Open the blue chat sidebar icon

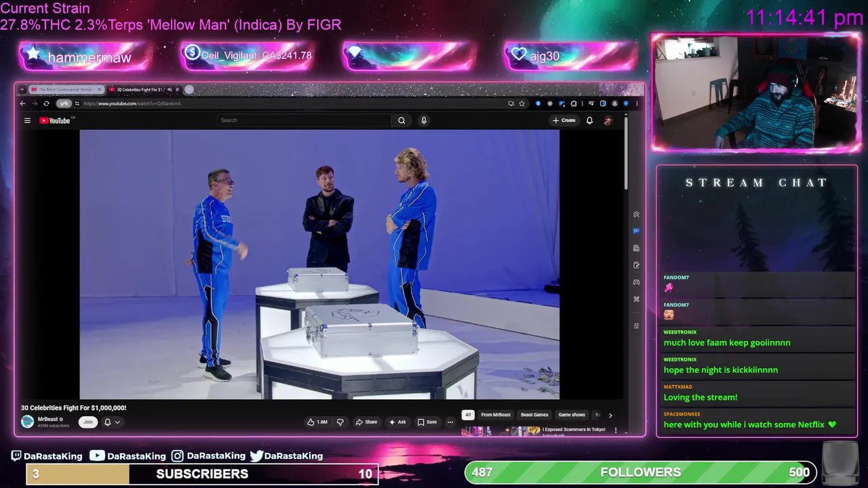click(x=636, y=231)
